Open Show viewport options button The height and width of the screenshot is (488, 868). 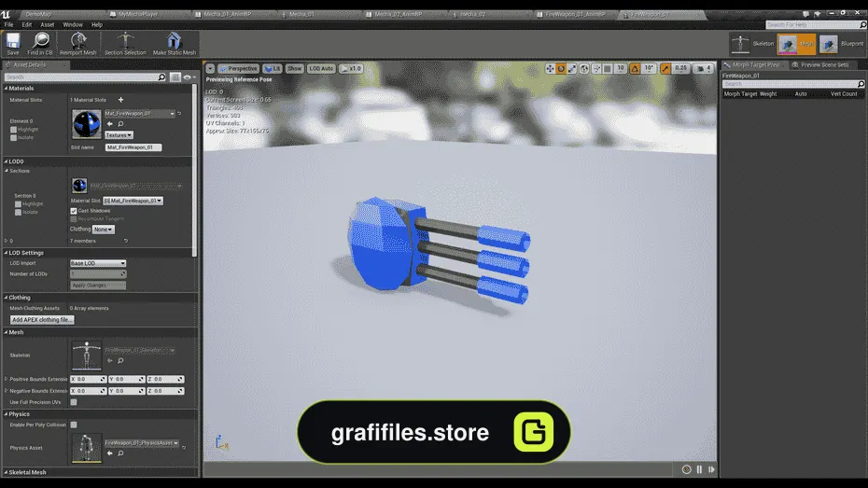(x=295, y=69)
